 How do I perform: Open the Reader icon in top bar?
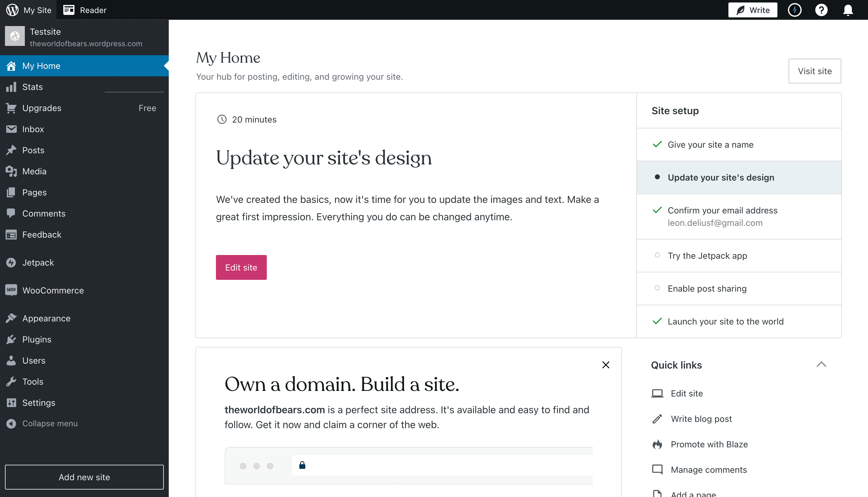click(x=69, y=10)
